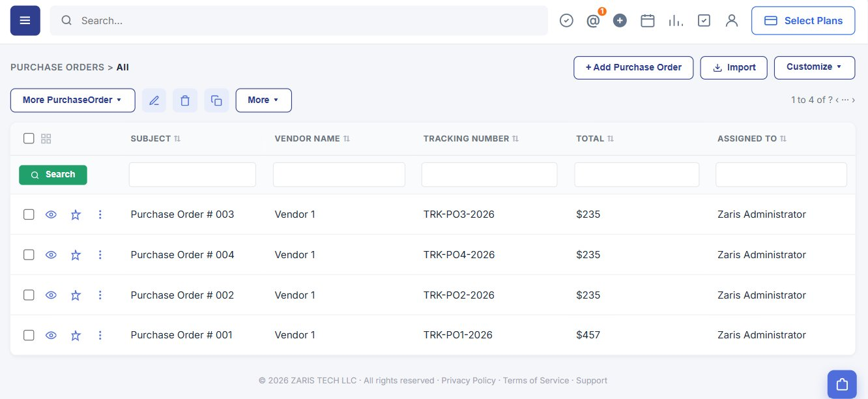Go to previous page arrow
This screenshot has height=399, width=868.
[x=837, y=100]
